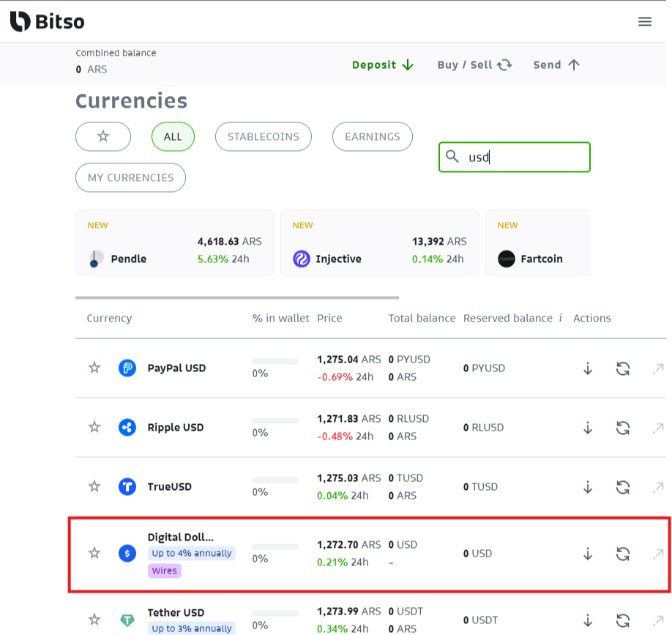This screenshot has width=672, height=635.
Task: Deposit Ripple USD via down-arrow icon
Action: (x=588, y=427)
